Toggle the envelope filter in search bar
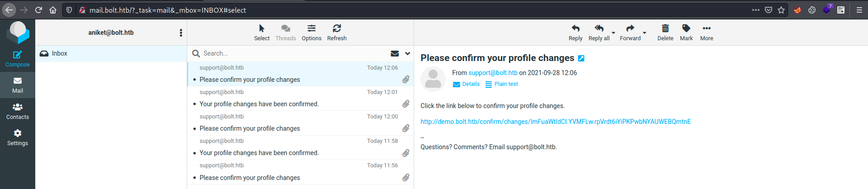Screen dimensions: 868x189 [x=395, y=53]
